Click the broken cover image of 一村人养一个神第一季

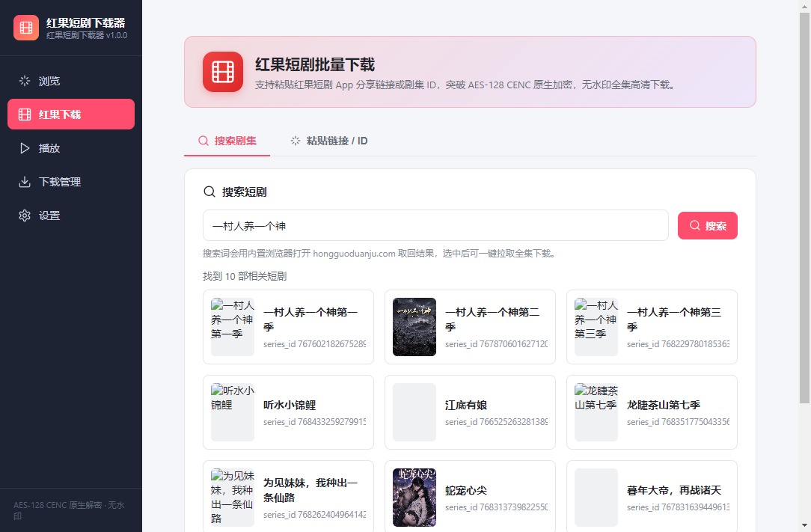click(x=233, y=327)
